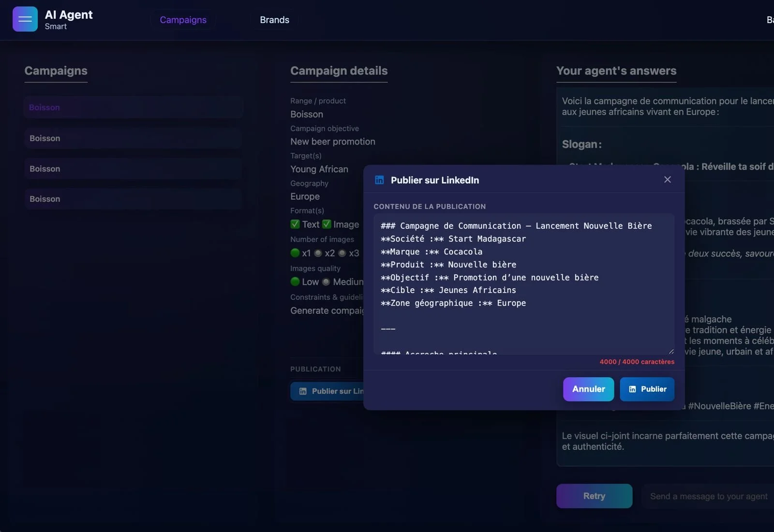Image resolution: width=774 pixels, height=532 pixels.
Task: Click the Europe geography value in Campaign details
Action: 305,197
